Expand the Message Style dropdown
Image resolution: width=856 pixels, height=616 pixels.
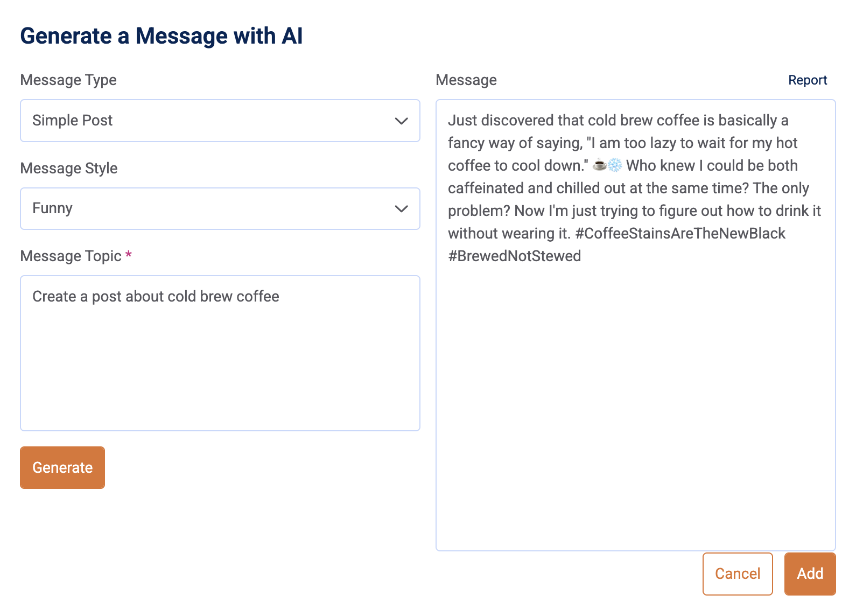(x=220, y=209)
